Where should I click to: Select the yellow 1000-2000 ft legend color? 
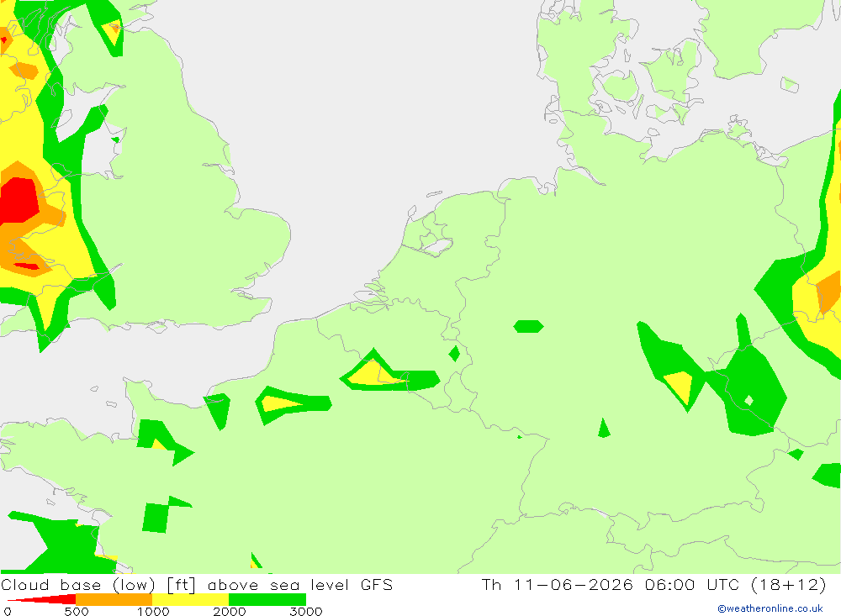click(190, 599)
